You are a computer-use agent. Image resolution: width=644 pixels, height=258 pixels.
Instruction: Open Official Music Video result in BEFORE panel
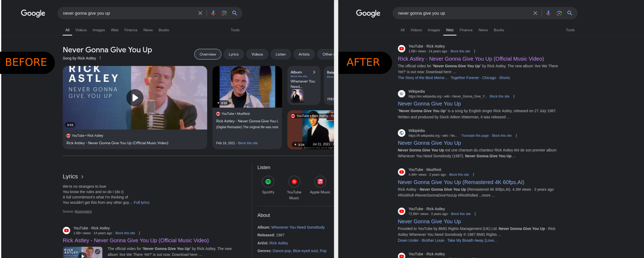tap(136, 240)
